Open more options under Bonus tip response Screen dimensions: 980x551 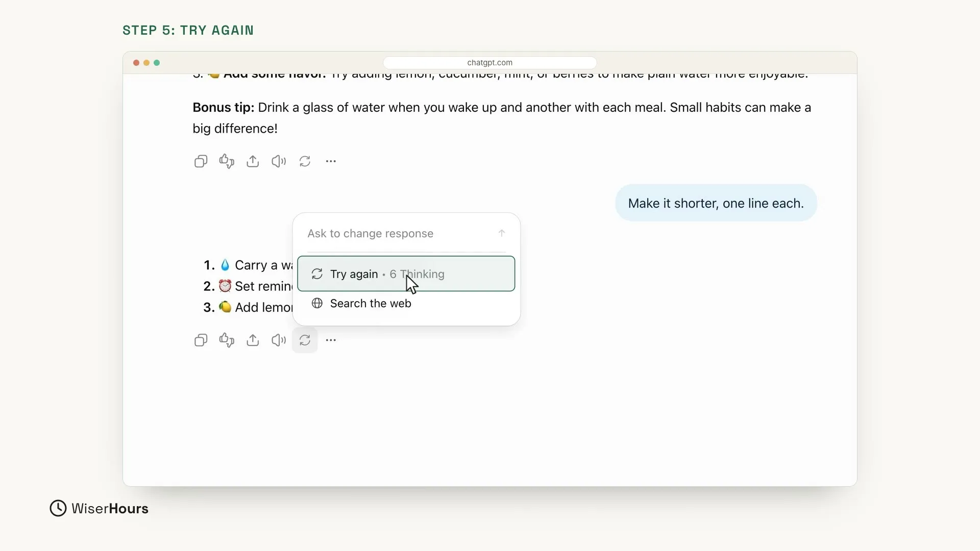pos(331,161)
